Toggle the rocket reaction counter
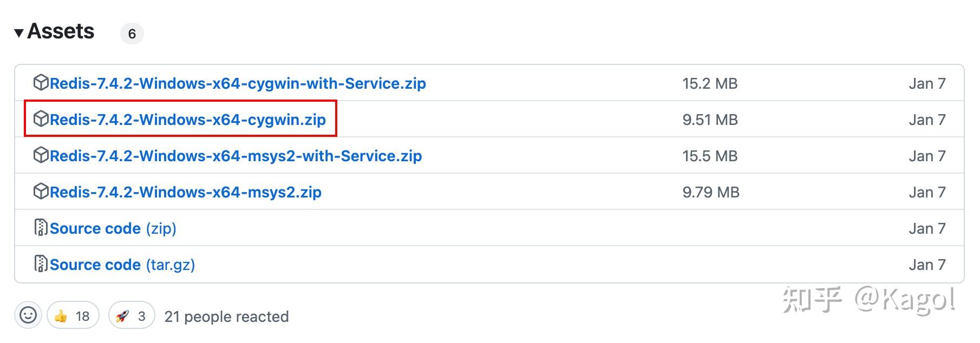Viewport: 980px width, 343px height. coord(130,315)
